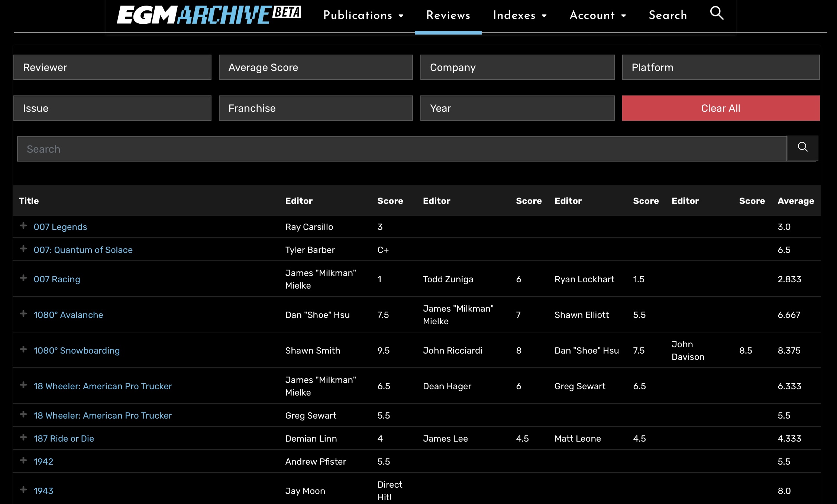
Task: Click the John Ricciardi editor cell
Action: point(452,351)
